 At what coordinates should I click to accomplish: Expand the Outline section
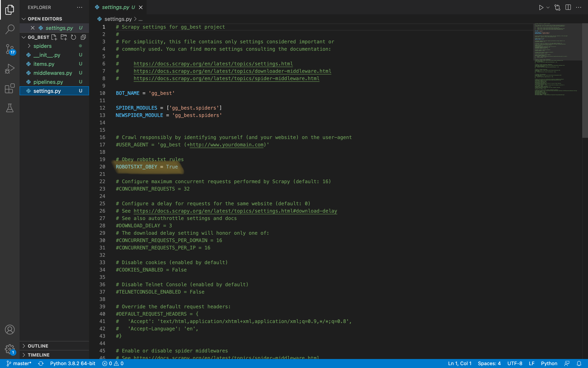click(x=55, y=346)
